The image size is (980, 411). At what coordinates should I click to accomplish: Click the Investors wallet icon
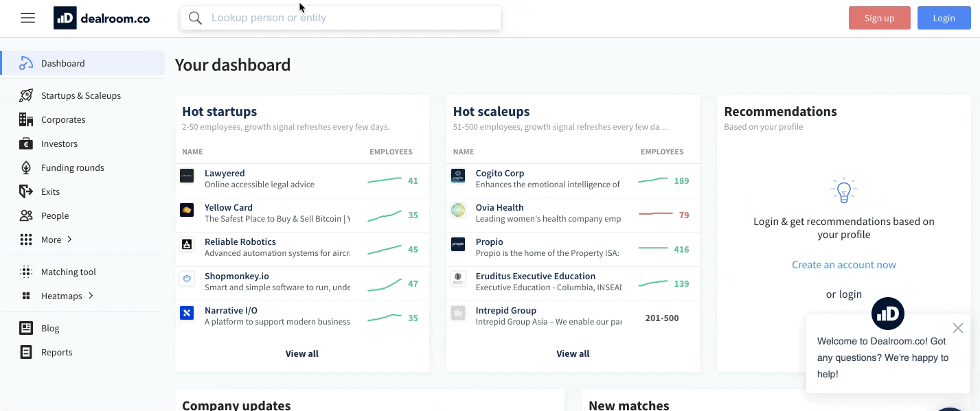click(26, 143)
